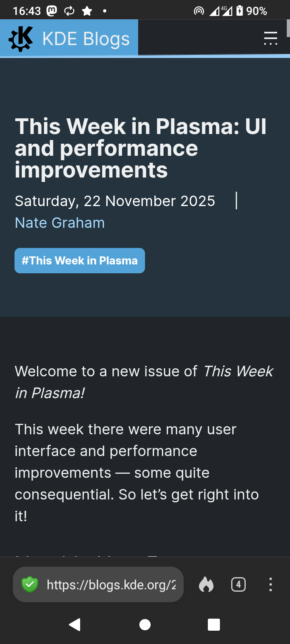Tap the battery indicator showing 90%
Viewport: 290px width, 644px height.
(252, 11)
